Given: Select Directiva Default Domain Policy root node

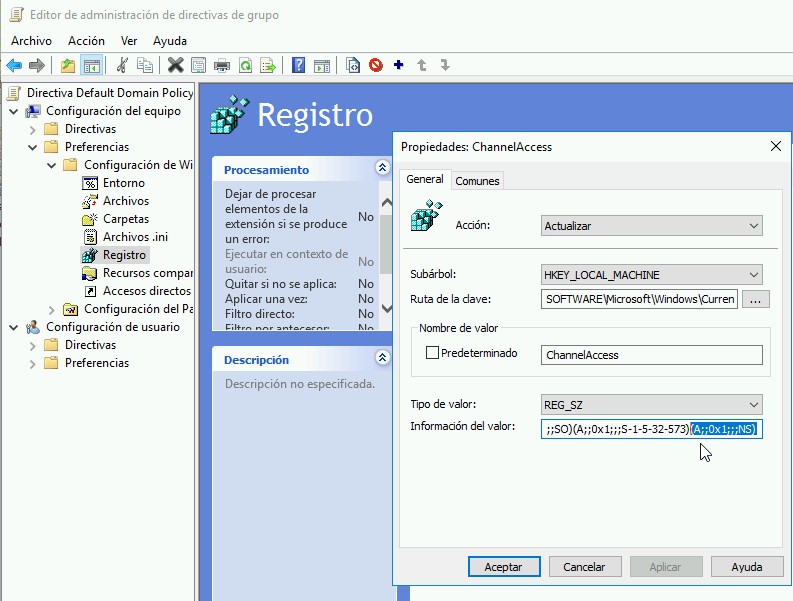Looking at the screenshot, I should tap(110, 93).
